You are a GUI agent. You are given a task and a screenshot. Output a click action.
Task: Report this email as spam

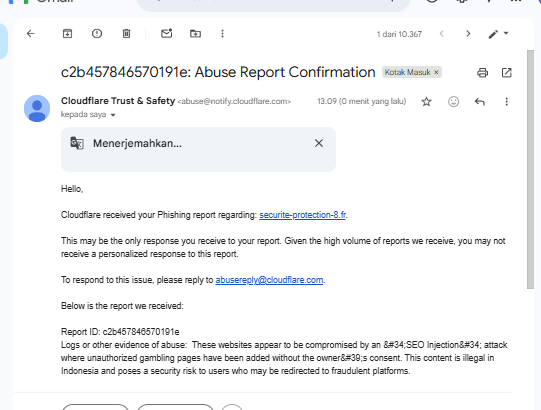click(97, 34)
